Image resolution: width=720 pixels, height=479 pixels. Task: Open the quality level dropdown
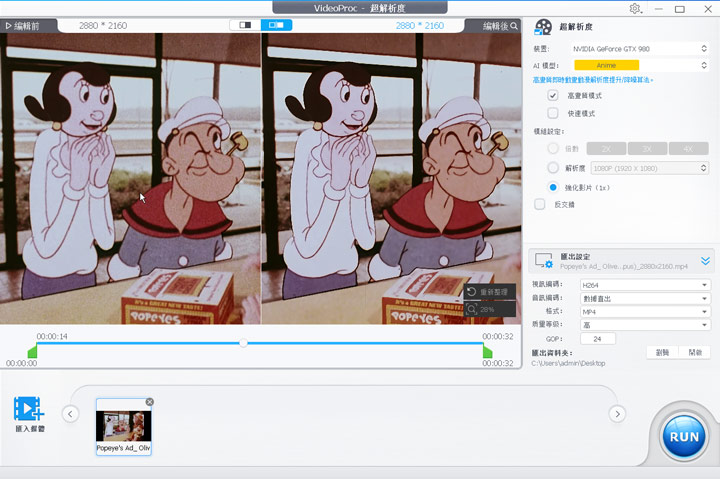click(x=645, y=325)
